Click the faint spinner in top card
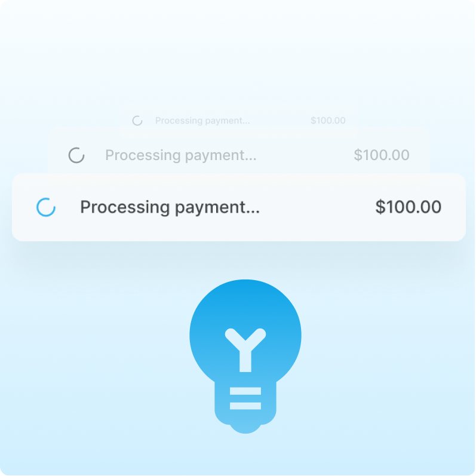476x476 pixels. pos(137,121)
